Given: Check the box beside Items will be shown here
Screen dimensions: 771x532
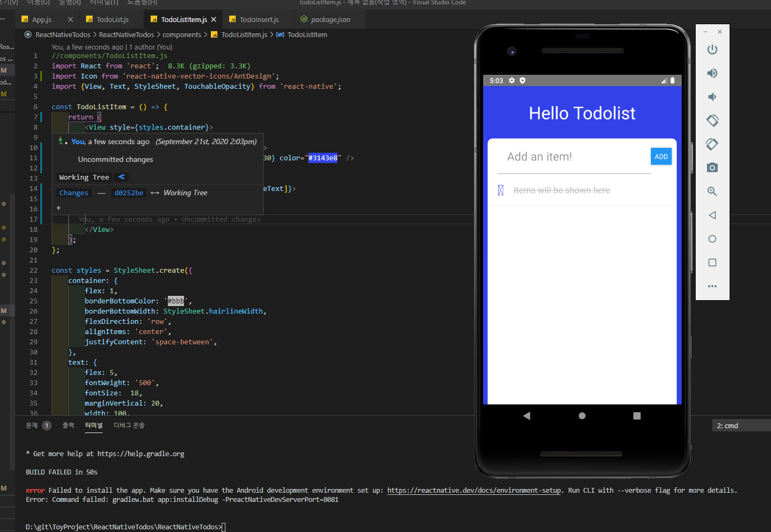Looking at the screenshot, I should point(501,190).
